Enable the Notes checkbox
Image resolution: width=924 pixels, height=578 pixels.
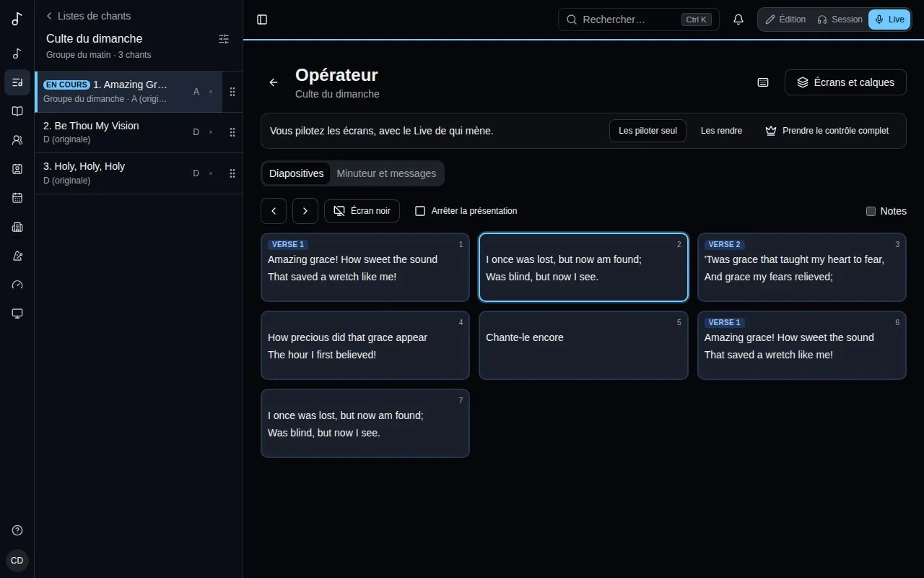[x=871, y=211]
